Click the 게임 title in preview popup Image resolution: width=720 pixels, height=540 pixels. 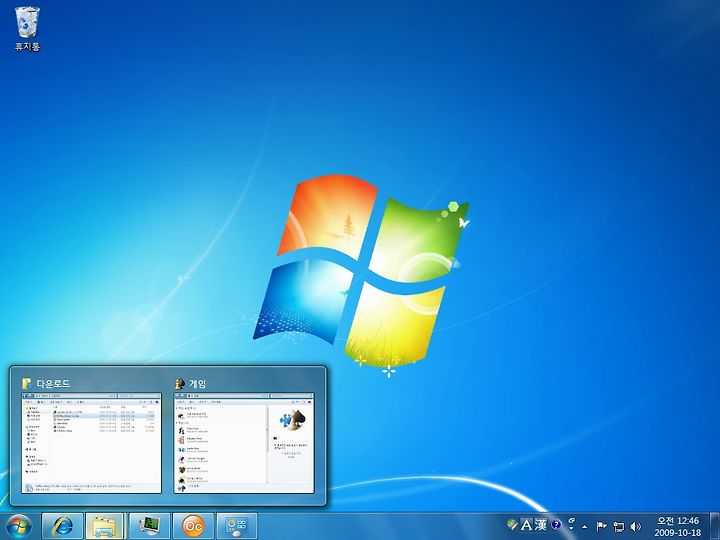coord(197,383)
